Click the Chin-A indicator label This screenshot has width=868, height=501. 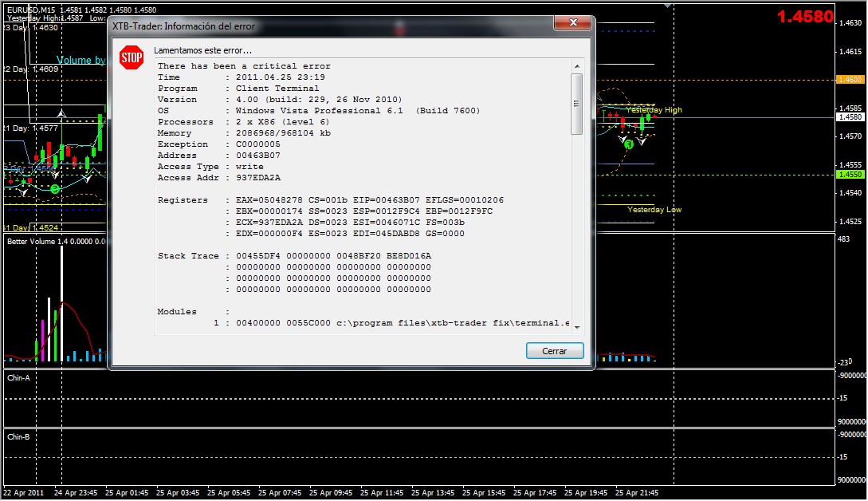click(19, 378)
